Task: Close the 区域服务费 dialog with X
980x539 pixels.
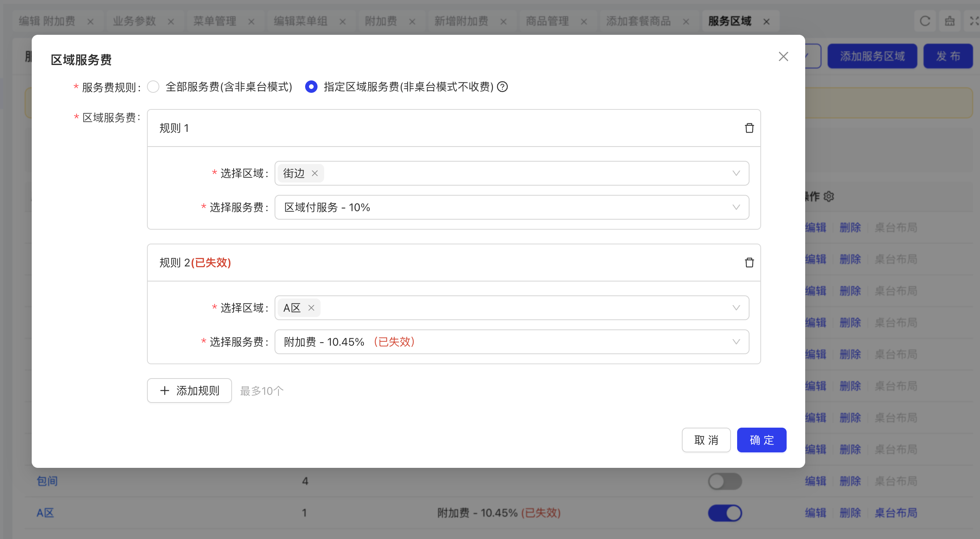Action: pyautogui.click(x=783, y=56)
